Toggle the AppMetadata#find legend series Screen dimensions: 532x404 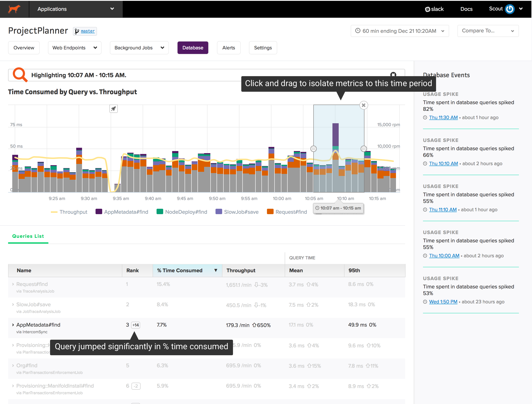coord(122,212)
